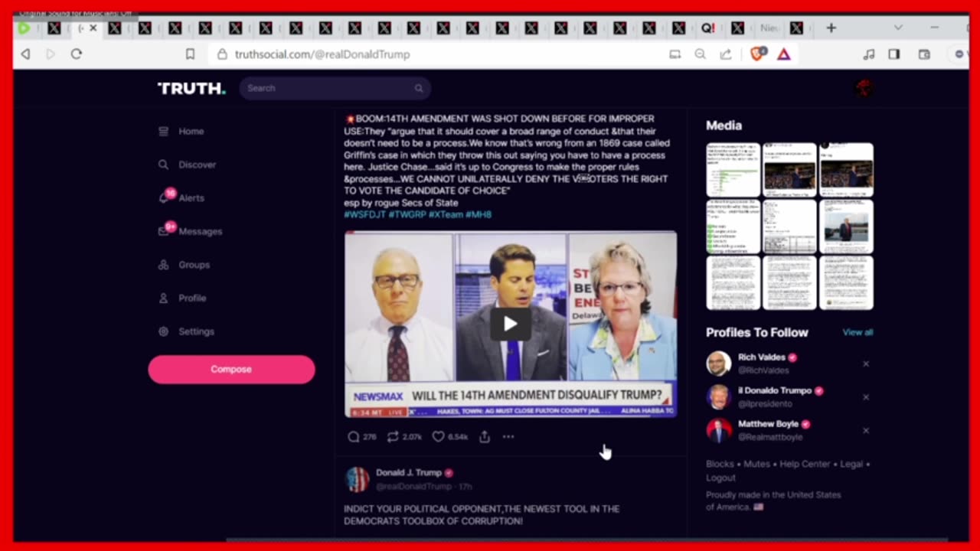This screenshot has height=551, width=980.
Task: Open a new browser tab with plus
Action: tap(831, 28)
